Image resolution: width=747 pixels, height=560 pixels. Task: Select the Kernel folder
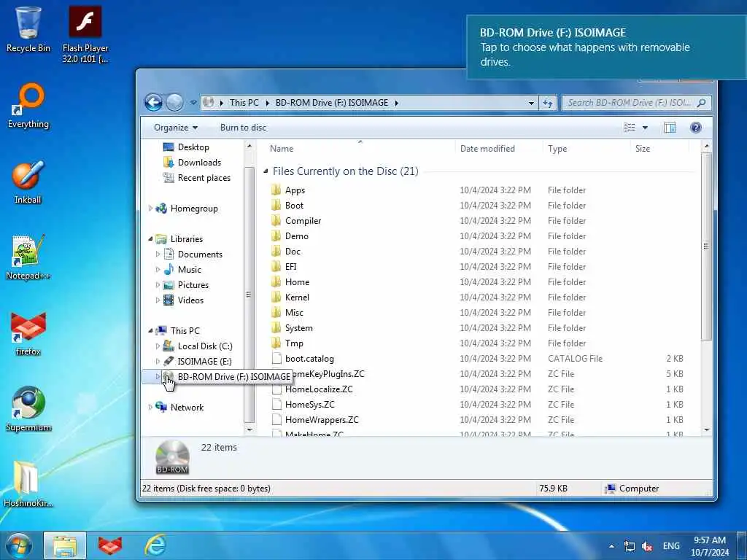pyautogui.click(x=297, y=297)
